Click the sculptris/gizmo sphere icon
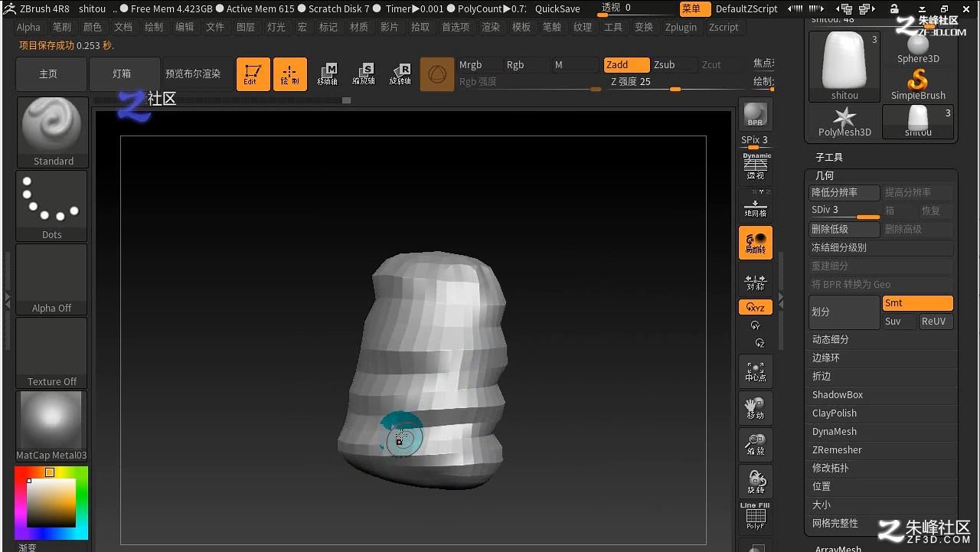The height and width of the screenshot is (552, 980). pos(437,74)
